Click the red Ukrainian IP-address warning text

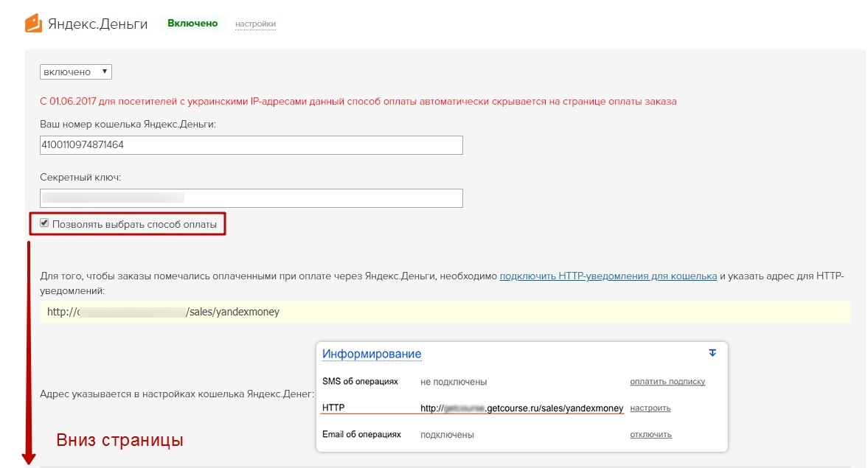[358, 101]
